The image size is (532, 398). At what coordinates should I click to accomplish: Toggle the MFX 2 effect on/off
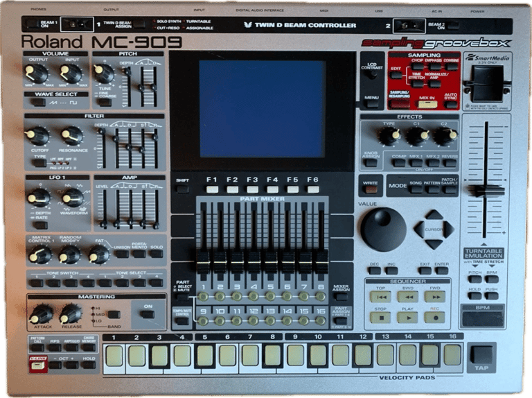point(432,163)
